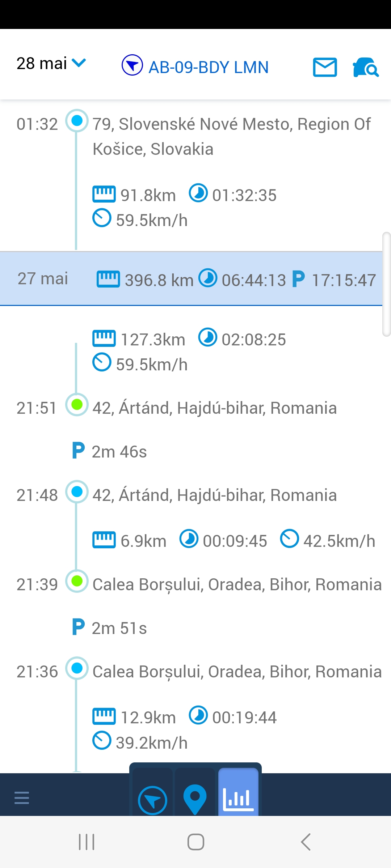Collapse the 27 mai summary row
The image size is (391, 868).
point(191,279)
